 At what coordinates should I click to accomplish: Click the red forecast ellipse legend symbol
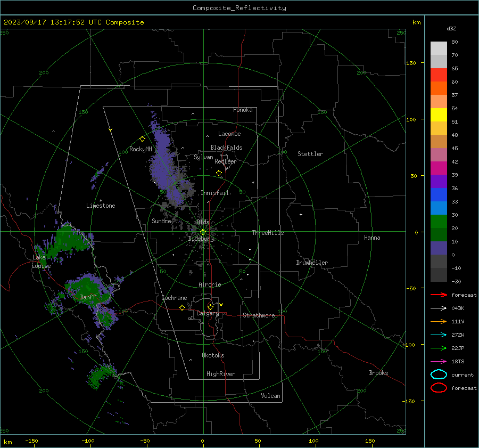coord(439,388)
